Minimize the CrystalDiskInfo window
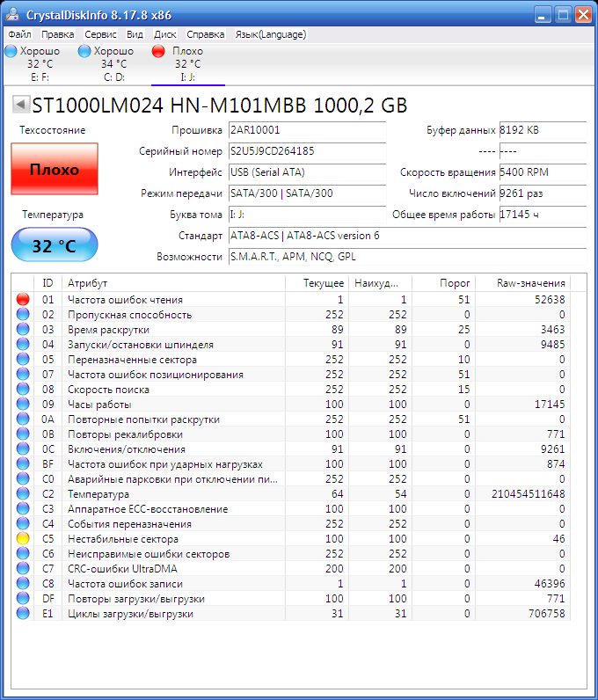 tap(543, 15)
